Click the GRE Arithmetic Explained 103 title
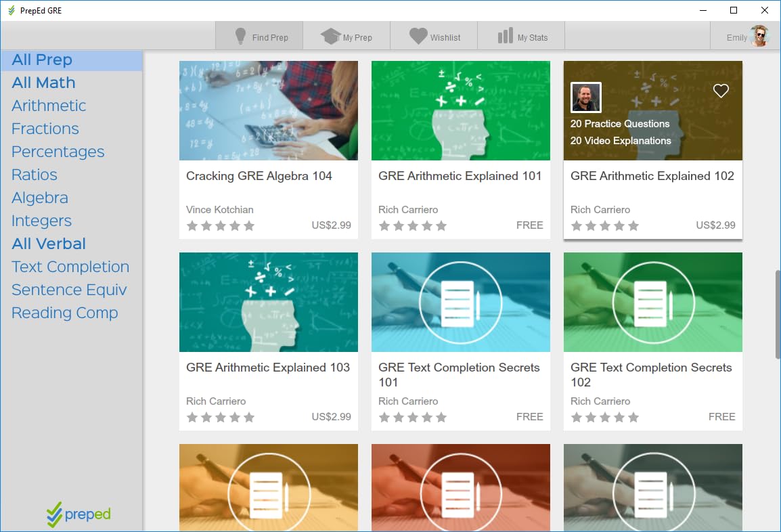This screenshot has height=532, width=781. [x=268, y=368]
